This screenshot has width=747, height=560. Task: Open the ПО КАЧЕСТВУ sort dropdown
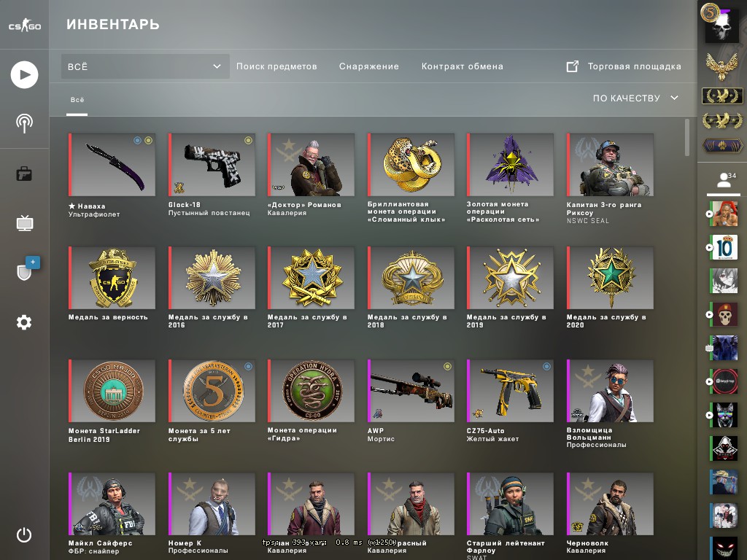tap(635, 98)
